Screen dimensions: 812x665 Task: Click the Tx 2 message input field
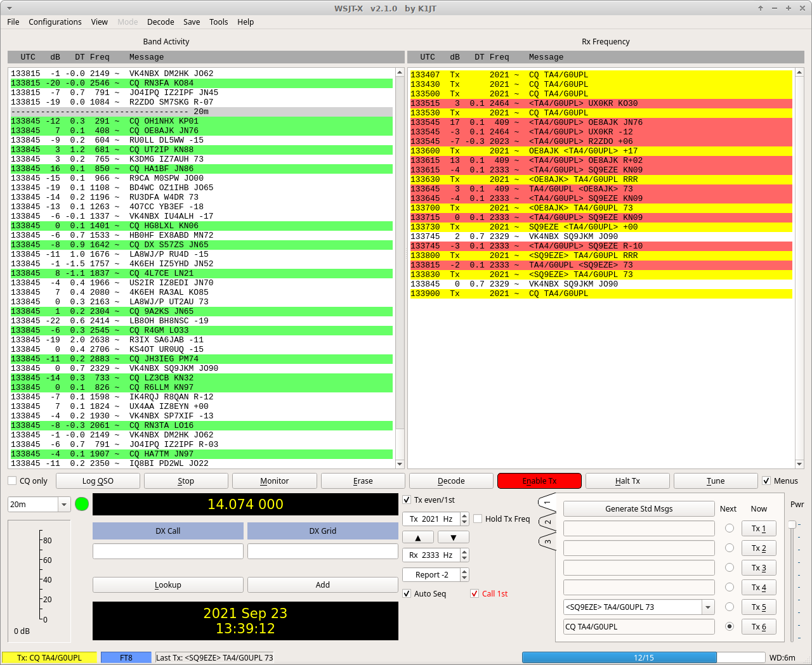(639, 548)
